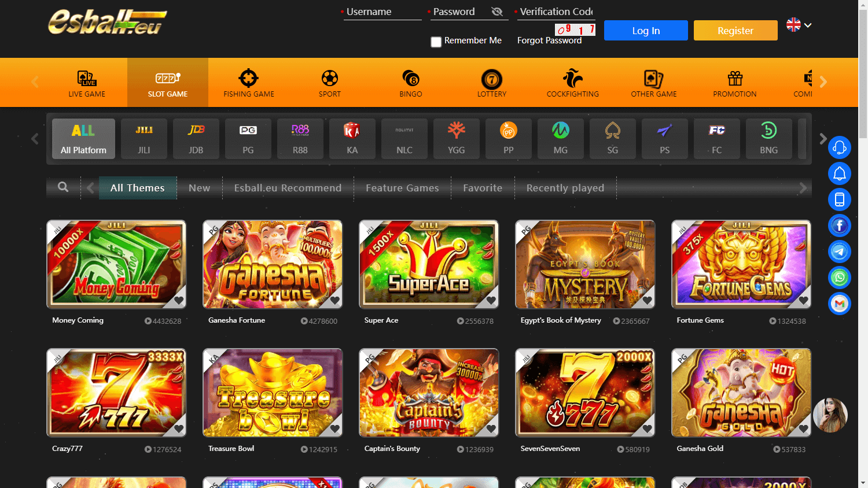The height and width of the screenshot is (488, 868).
Task: Favorite the Fortune Gems game
Action: point(804,300)
